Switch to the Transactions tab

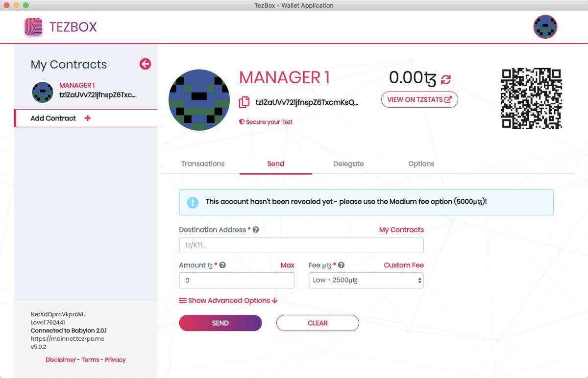point(203,164)
